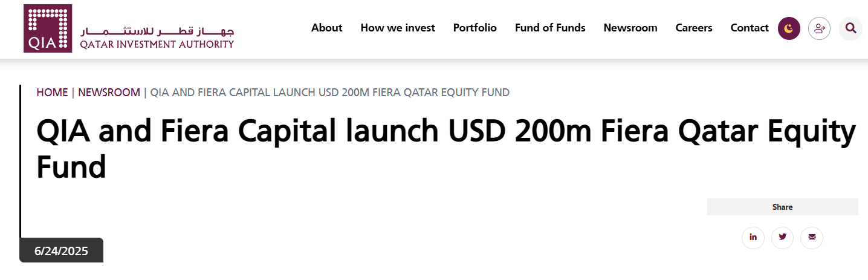Expand the Portfolio navigation item
The image size is (868, 280).
475,28
